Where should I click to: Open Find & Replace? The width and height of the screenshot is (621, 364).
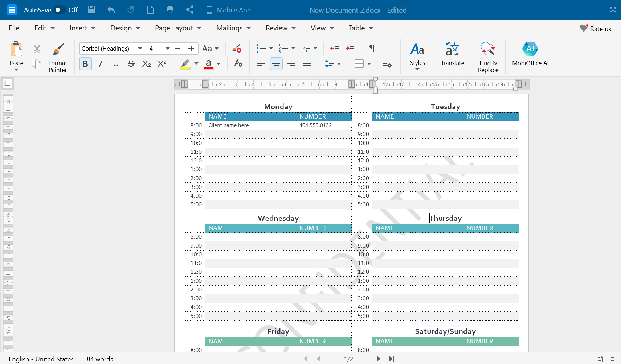pyautogui.click(x=488, y=49)
